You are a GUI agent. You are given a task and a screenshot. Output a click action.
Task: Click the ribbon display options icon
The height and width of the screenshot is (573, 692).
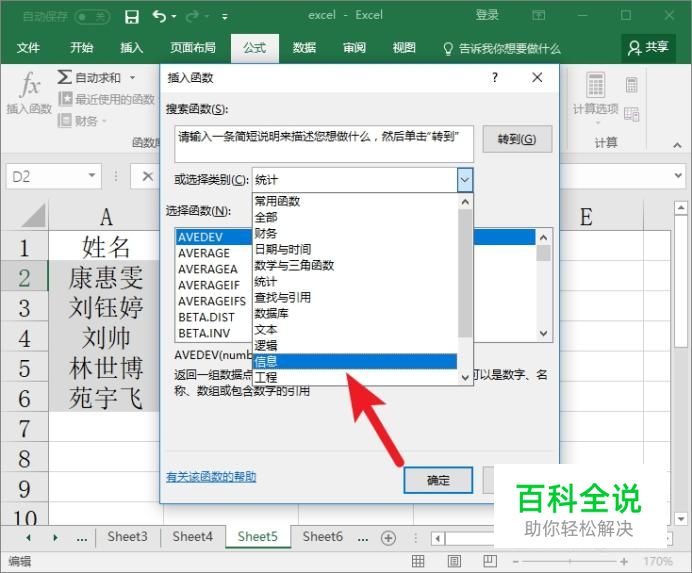click(538, 15)
